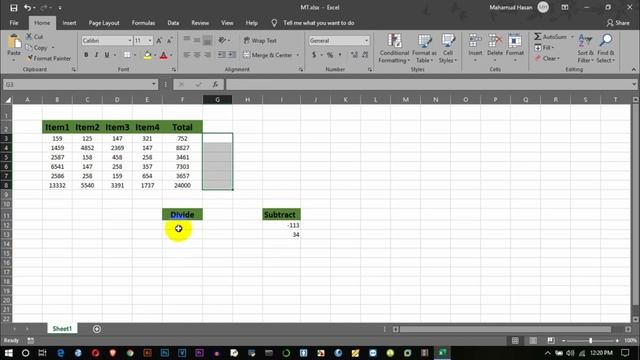The width and height of the screenshot is (640, 360).
Task: Click Tell me what you want to do
Action: point(319,23)
